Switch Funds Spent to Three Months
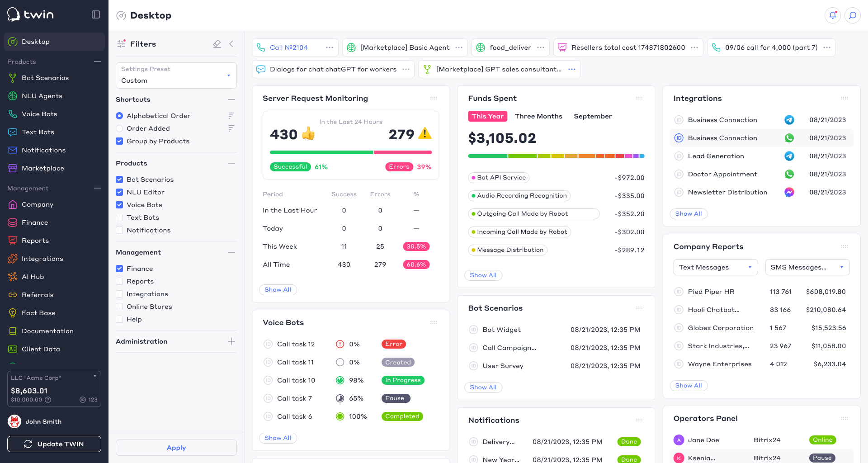Image resolution: width=868 pixels, height=463 pixels. [538, 116]
